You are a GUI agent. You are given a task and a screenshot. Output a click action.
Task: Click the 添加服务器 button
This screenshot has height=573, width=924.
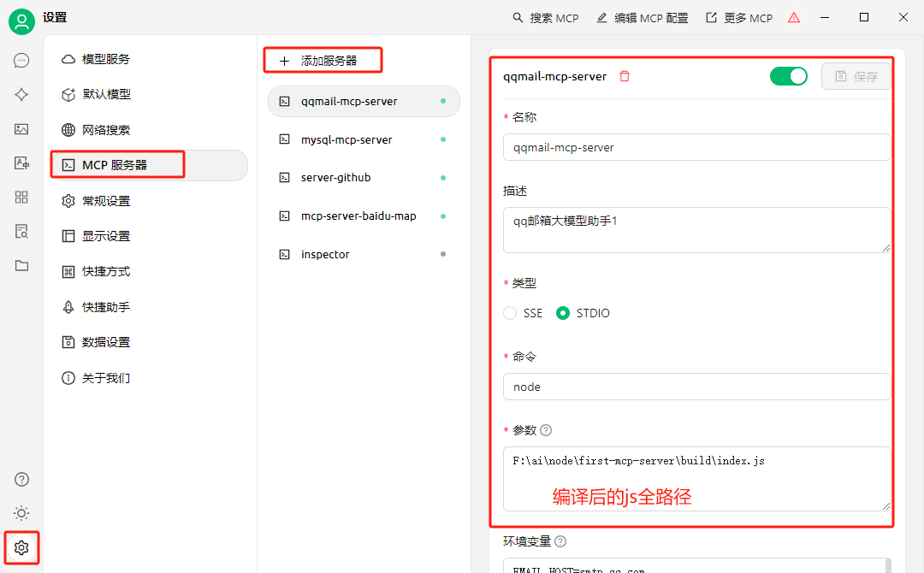coord(323,61)
